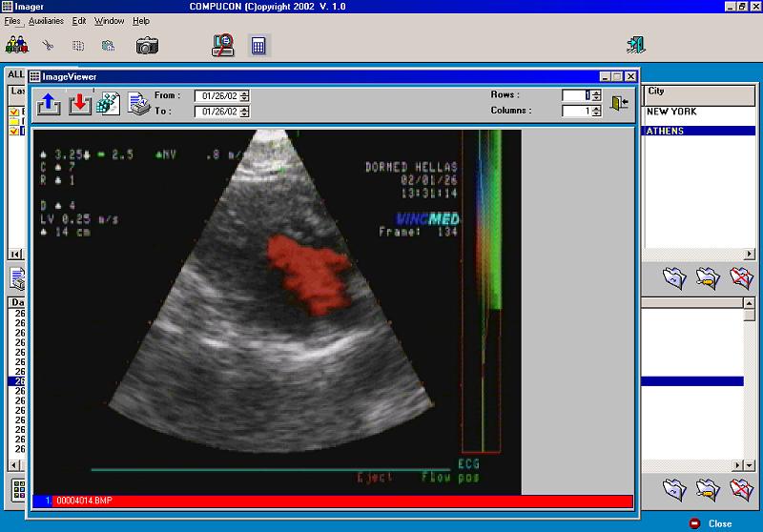Open the magnifier search icon
This screenshot has width=763, height=532.
[x=223, y=45]
